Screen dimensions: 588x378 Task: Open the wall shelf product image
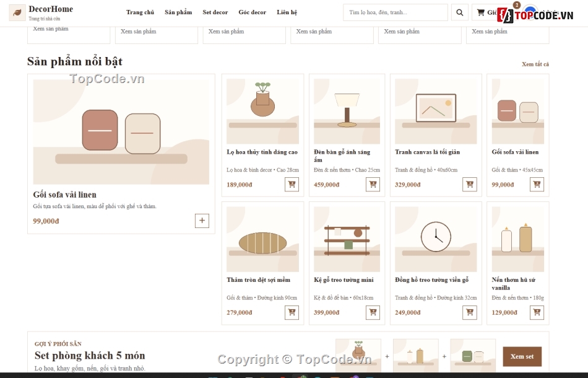(347, 239)
